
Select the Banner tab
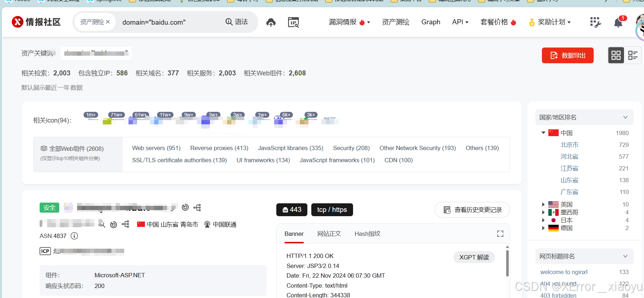tap(294, 234)
